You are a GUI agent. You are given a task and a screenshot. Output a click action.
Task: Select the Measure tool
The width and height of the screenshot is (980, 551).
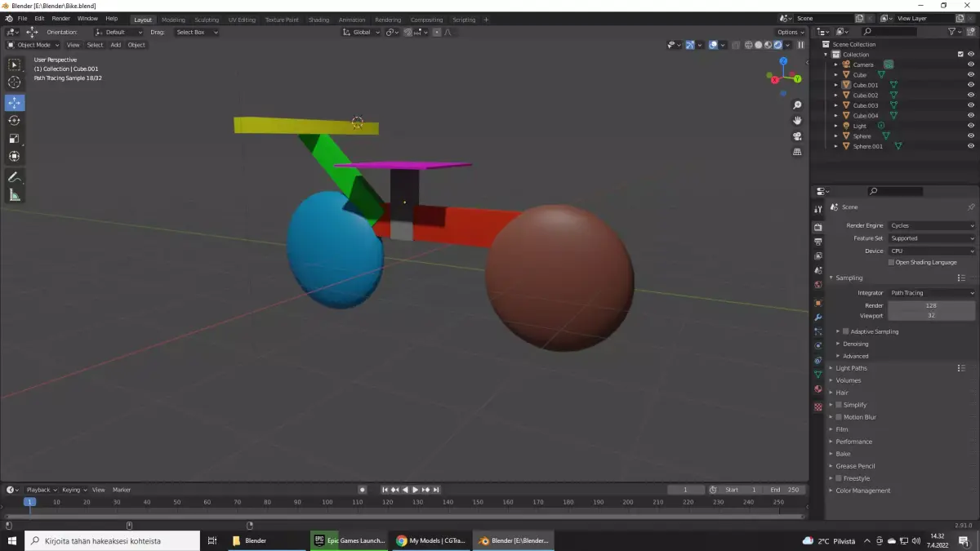click(15, 194)
